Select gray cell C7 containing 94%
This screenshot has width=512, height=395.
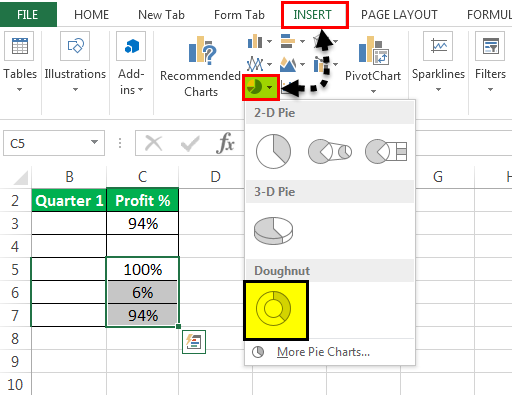pos(143,315)
